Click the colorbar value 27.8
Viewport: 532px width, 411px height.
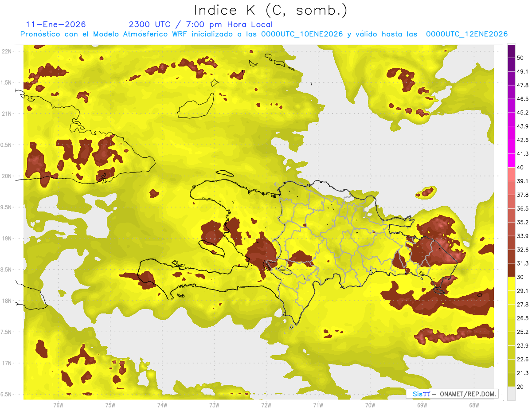523,305
